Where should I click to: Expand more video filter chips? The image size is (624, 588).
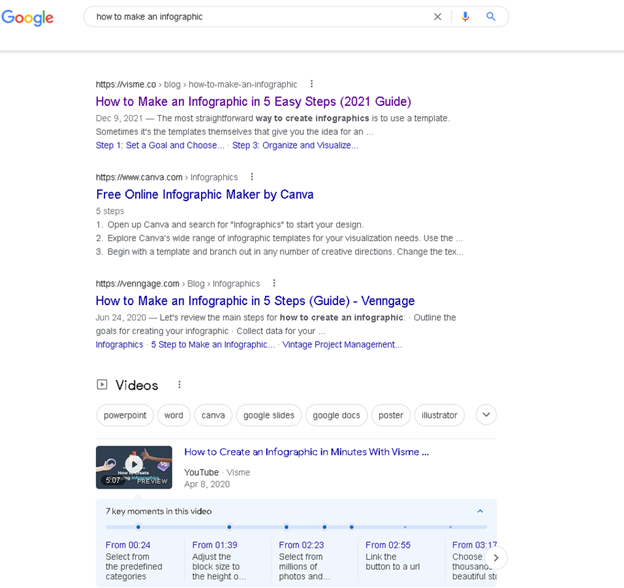click(x=486, y=415)
